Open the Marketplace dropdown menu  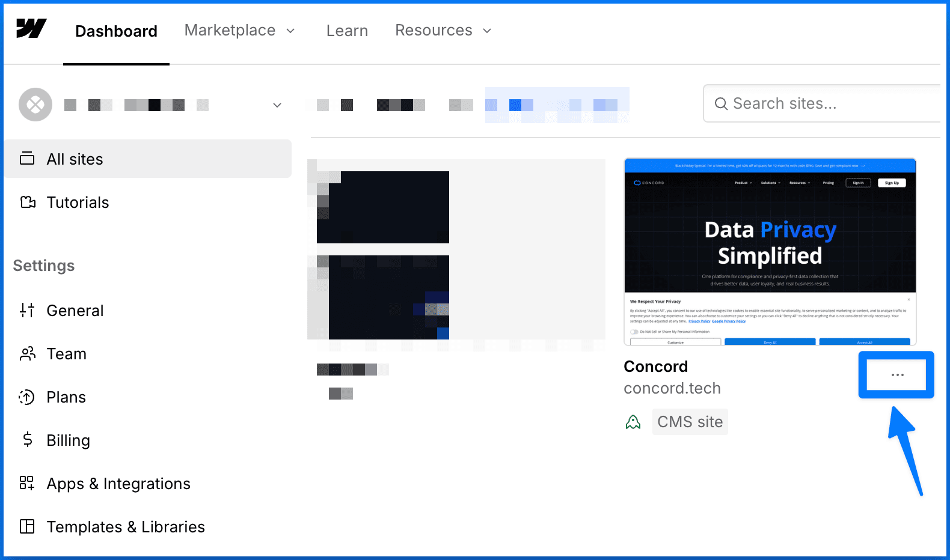click(x=239, y=31)
